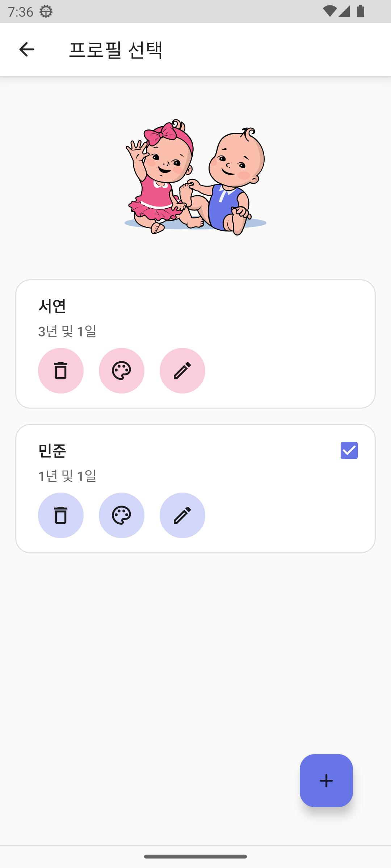Screen dimensions: 391x868
Task: Select the 서연 profile card
Action: coord(195,344)
